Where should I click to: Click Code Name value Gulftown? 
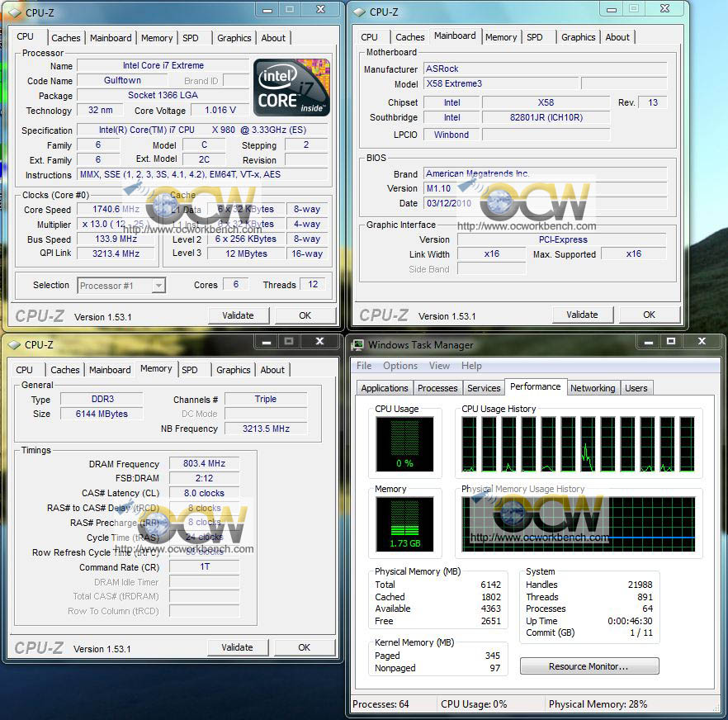point(122,80)
